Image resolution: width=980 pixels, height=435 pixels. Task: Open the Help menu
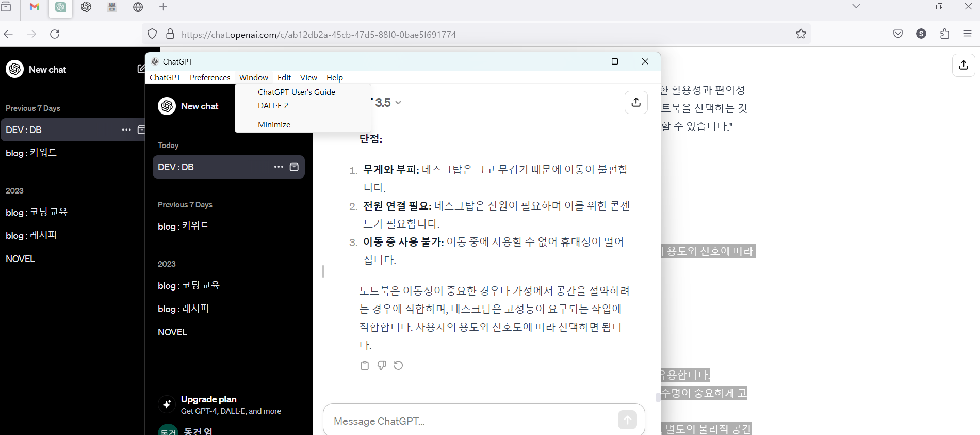(335, 77)
